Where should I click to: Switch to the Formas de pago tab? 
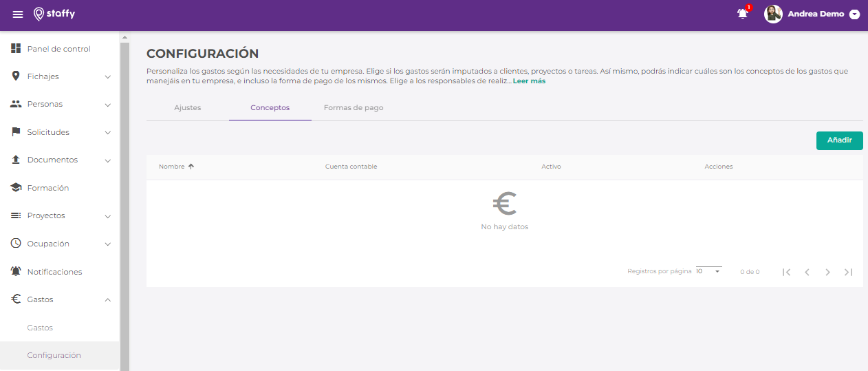click(354, 108)
